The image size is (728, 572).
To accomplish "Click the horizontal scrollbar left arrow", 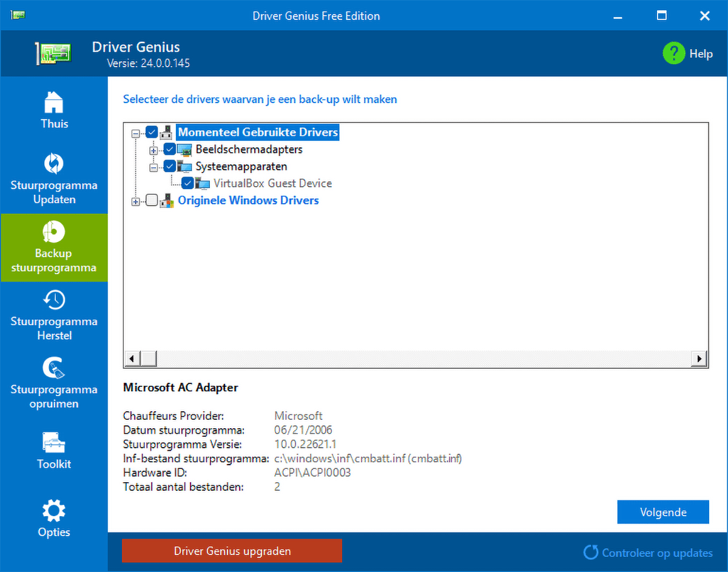I will 133,358.
